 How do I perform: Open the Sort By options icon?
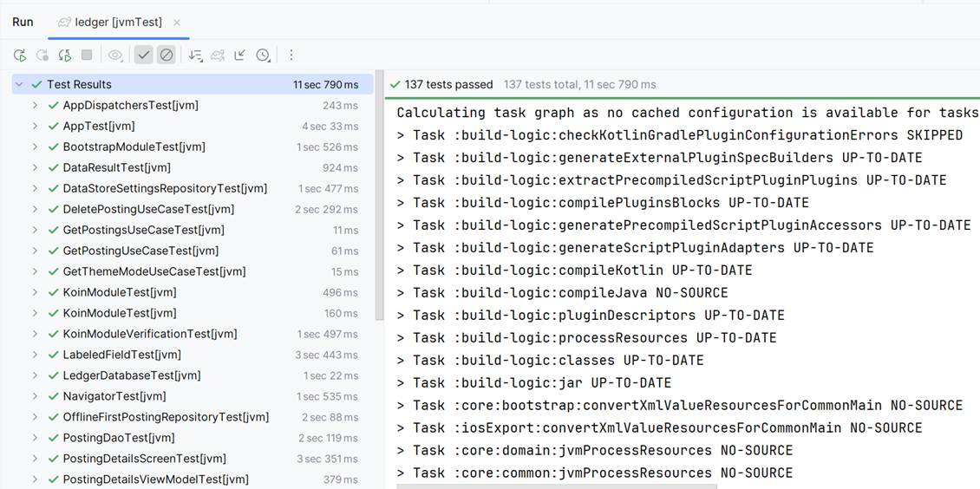196,55
